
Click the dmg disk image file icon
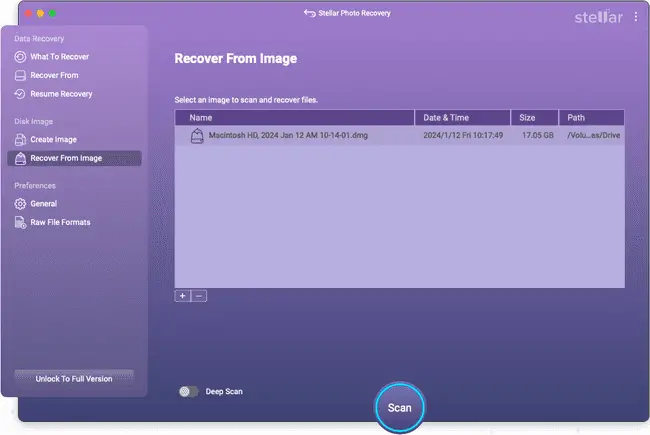pos(197,136)
